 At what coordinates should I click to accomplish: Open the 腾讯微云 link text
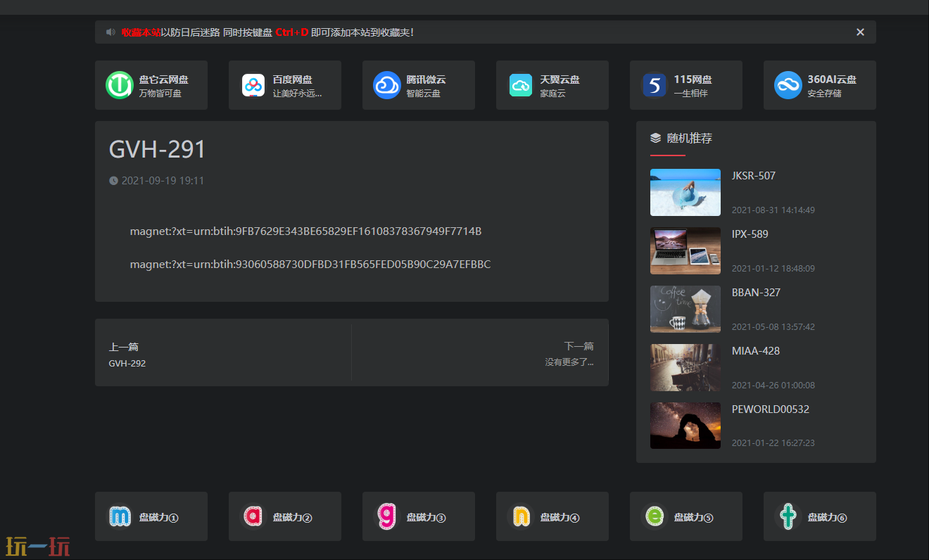[426, 79]
